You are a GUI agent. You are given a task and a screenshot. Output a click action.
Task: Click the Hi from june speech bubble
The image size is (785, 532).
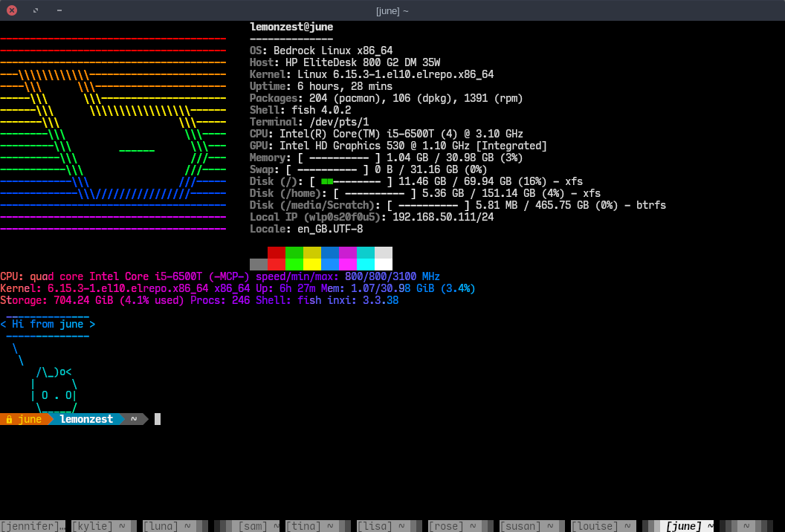[48, 324]
